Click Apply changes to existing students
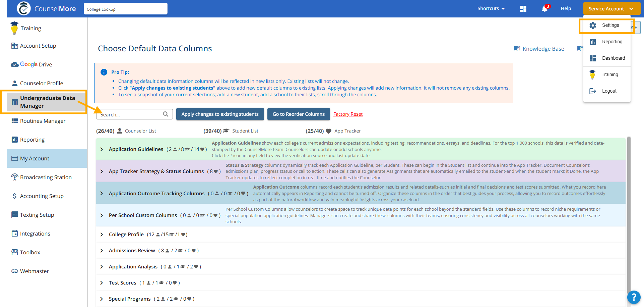 pos(220,114)
